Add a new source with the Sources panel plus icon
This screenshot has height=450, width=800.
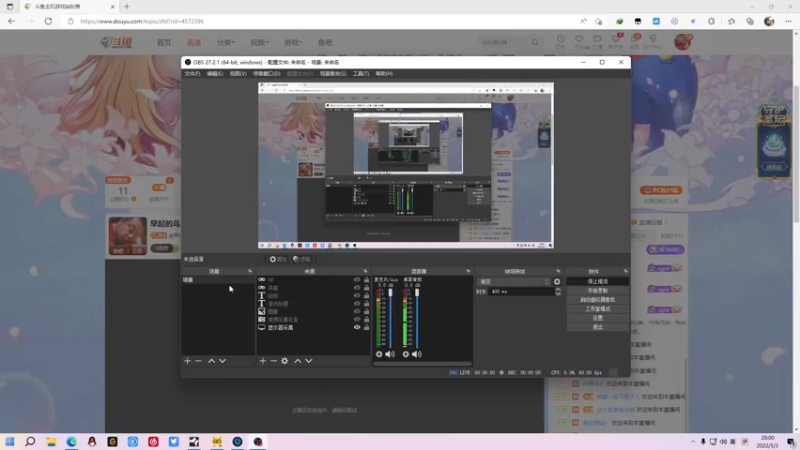262,361
